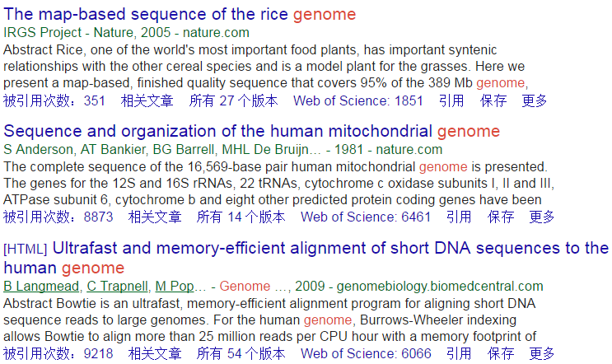Click 保存 to save the Bowtie paper
Screen dimensions: 612x364
click(x=501, y=353)
